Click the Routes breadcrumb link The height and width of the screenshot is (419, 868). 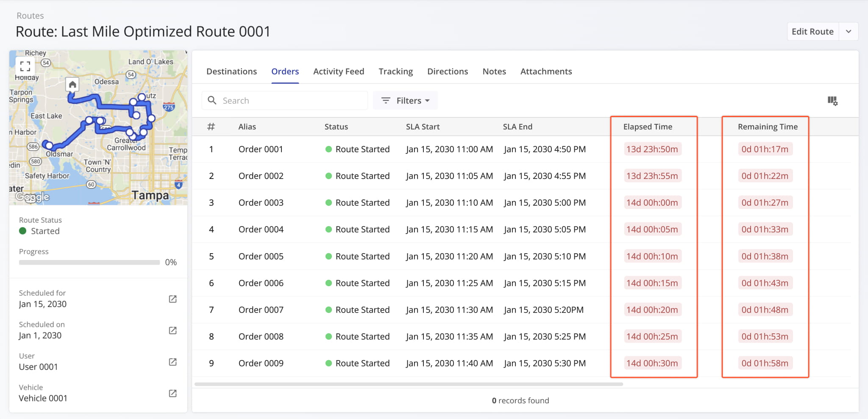30,15
